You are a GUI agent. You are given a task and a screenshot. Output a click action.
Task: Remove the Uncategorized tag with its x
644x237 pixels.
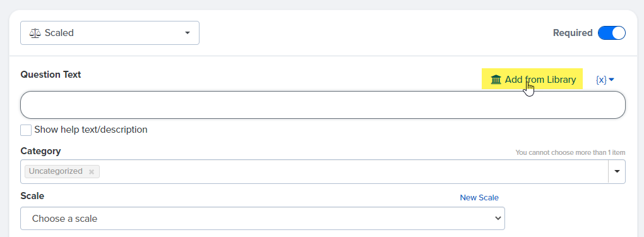92,171
